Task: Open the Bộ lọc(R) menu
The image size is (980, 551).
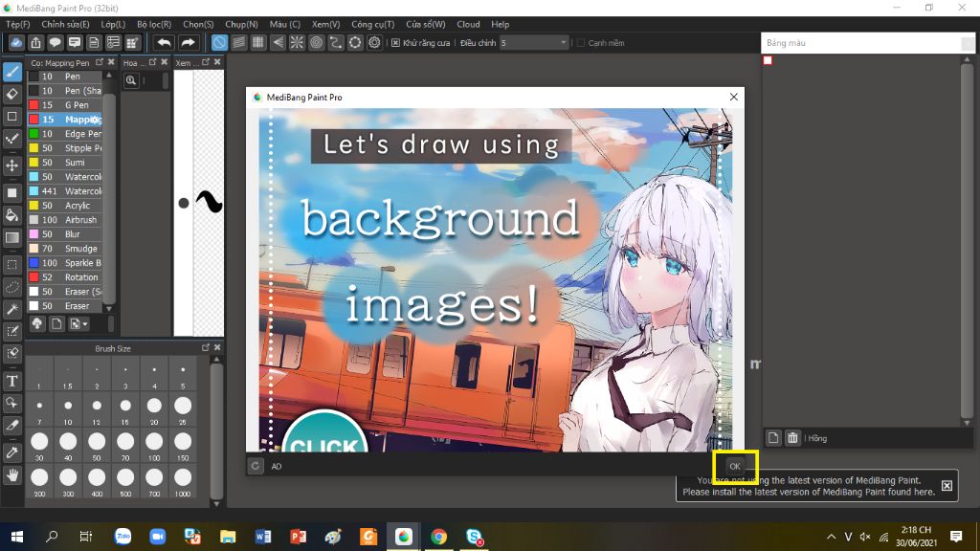Action: [x=154, y=24]
